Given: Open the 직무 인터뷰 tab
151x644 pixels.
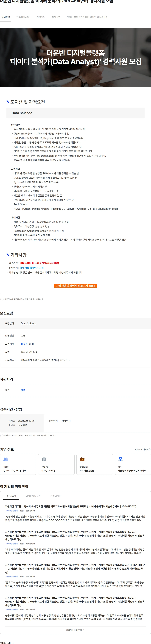Looking at the screenshot, I should [56, 496].
